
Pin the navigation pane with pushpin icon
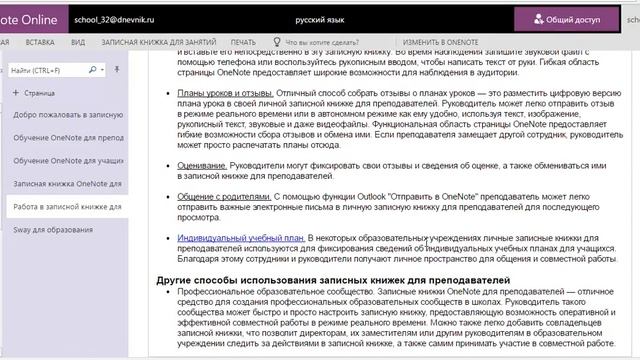point(117,69)
